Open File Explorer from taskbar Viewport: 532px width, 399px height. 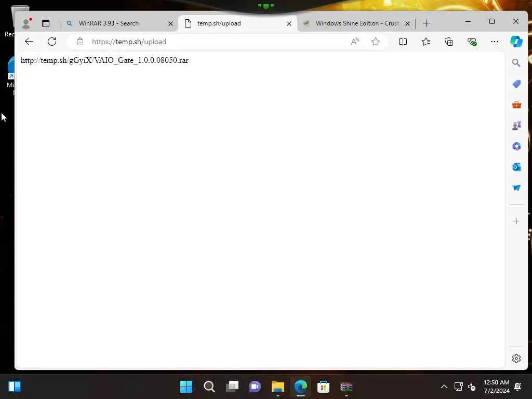[x=278, y=387]
